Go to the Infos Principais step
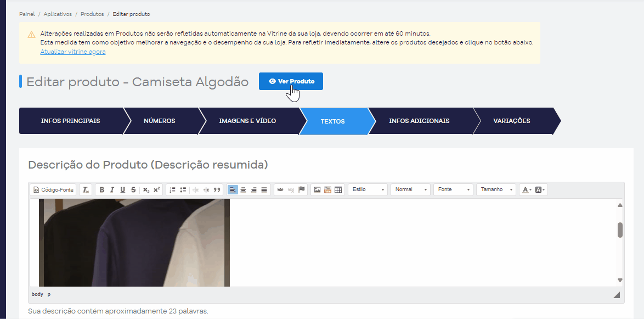 71,121
